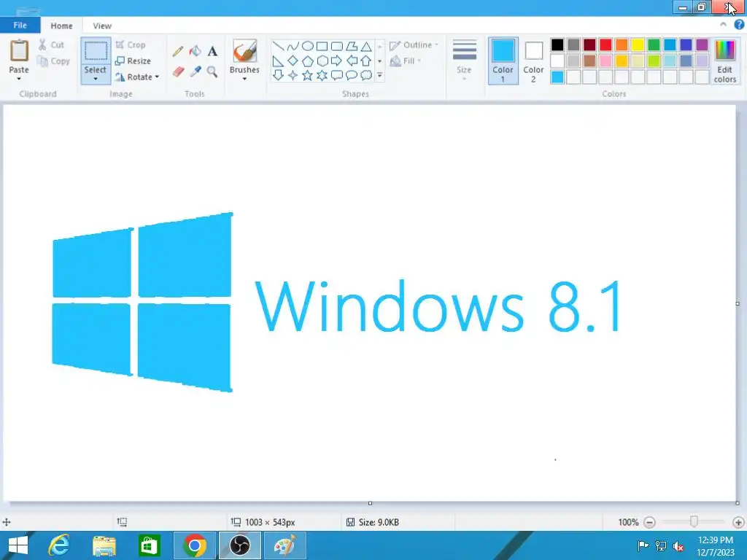Pick the Left arrow shape
This screenshot has width=747, height=560.
(352, 61)
